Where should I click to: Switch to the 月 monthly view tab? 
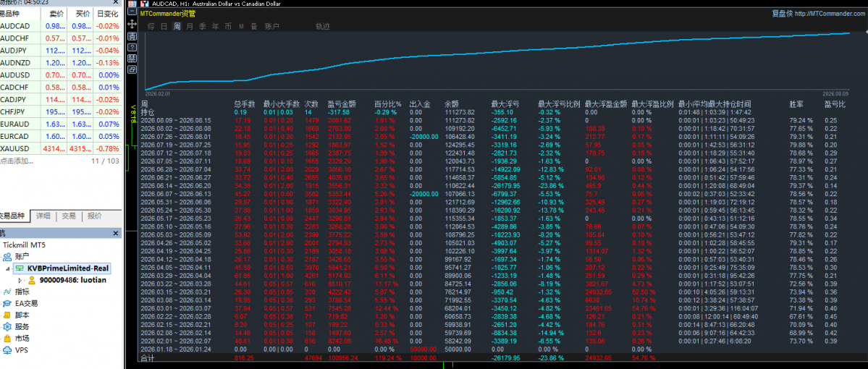pos(190,26)
